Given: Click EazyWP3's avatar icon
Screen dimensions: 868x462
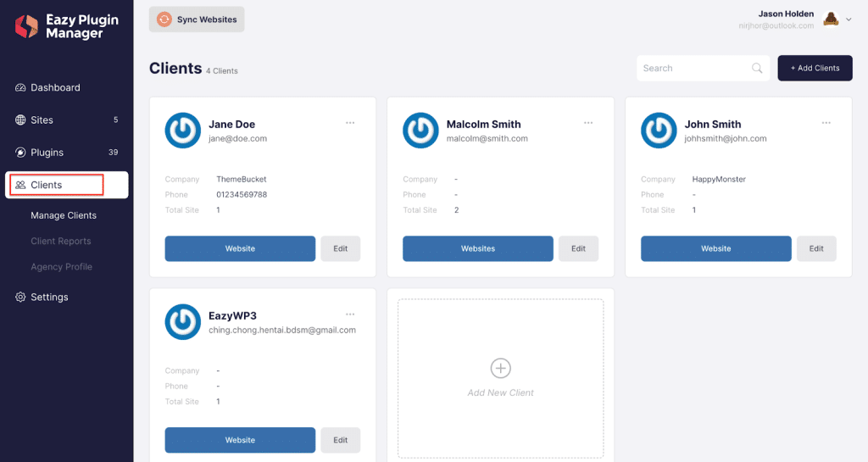Looking at the screenshot, I should click(x=183, y=322).
